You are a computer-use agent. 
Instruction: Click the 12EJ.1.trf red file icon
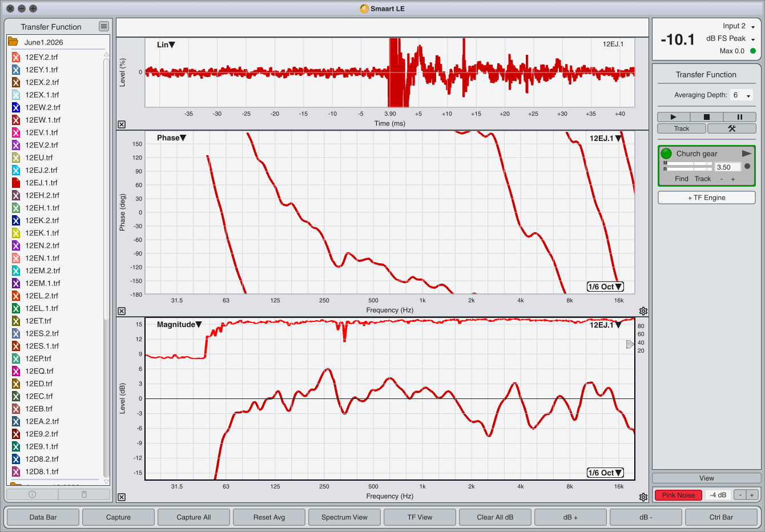point(16,183)
